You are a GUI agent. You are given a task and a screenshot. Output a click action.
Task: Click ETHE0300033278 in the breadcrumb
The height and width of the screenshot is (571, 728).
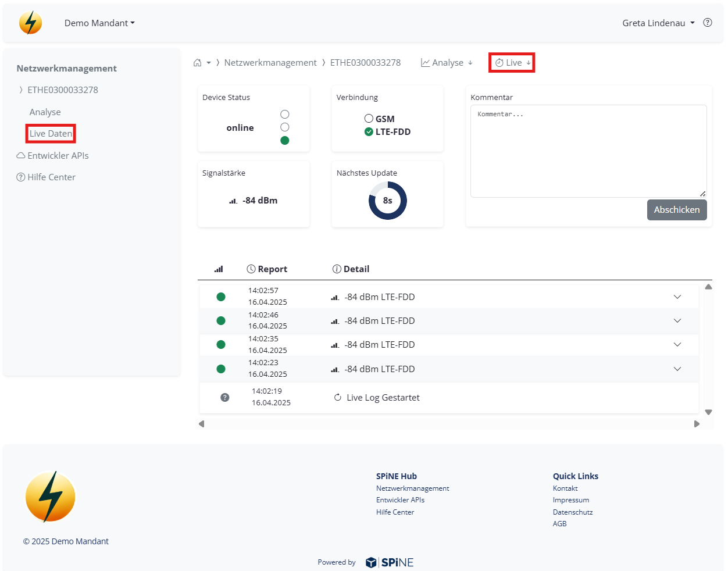365,63
